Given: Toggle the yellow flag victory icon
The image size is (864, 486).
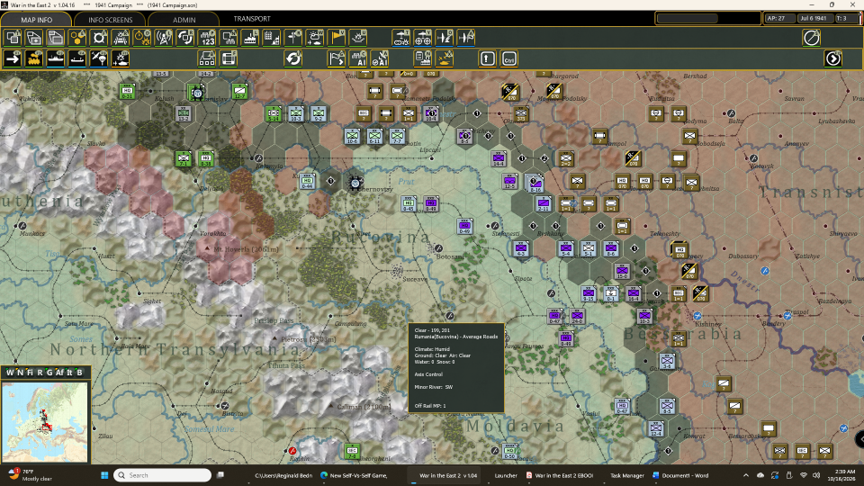Looking at the screenshot, I should point(336,38).
